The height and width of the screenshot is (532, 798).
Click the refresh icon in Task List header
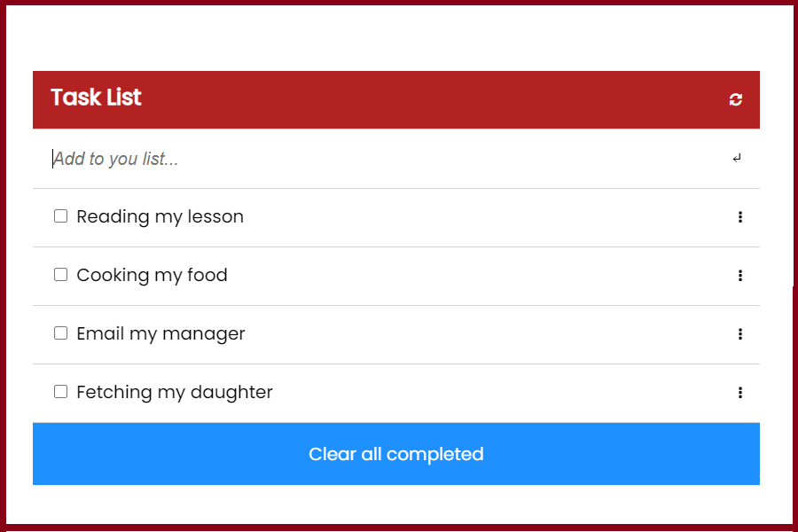tap(736, 99)
